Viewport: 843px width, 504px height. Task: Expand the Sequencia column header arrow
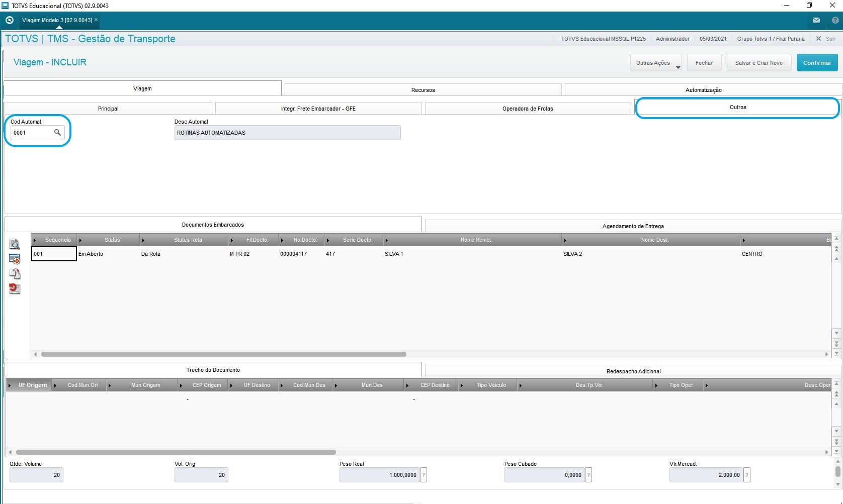(35, 240)
